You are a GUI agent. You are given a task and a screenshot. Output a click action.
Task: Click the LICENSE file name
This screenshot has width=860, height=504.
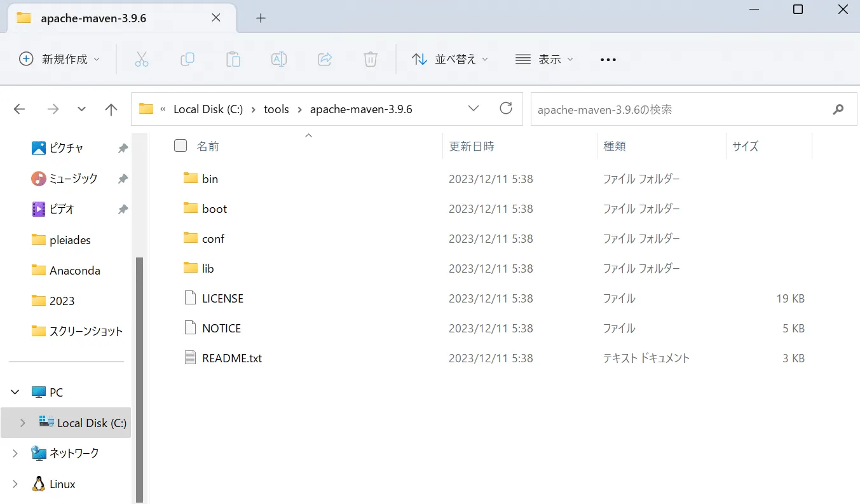click(x=222, y=299)
